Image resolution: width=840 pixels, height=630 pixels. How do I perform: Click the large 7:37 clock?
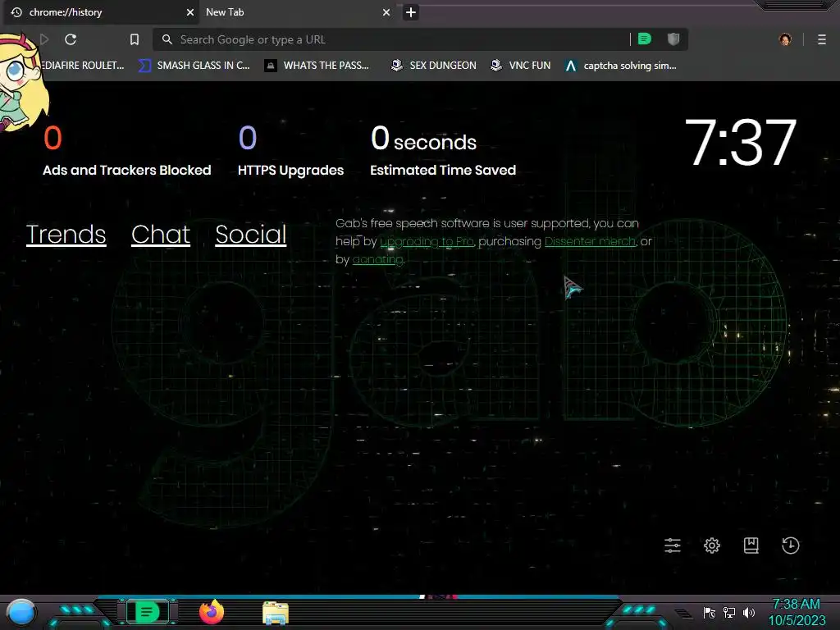pyautogui.click(x=741, y=142)
